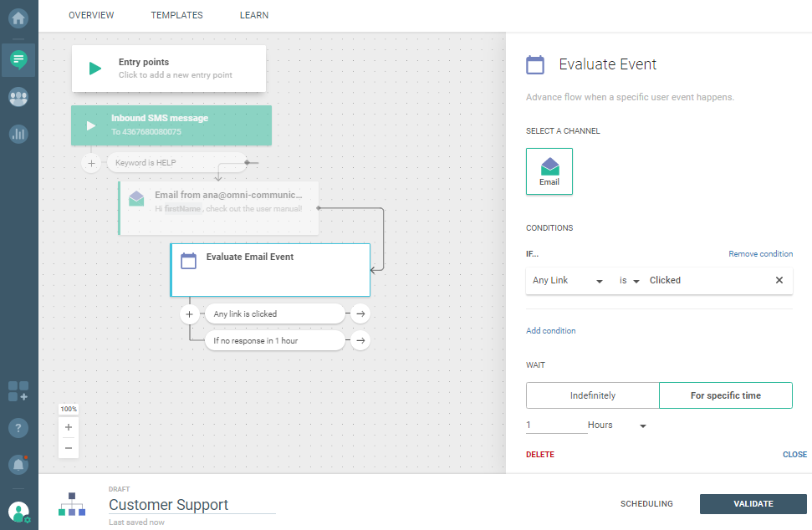This screenshot has height=530, width=812.
Task: Select the chat messaging sidebar icon
Action: click(x=18, y=59)
